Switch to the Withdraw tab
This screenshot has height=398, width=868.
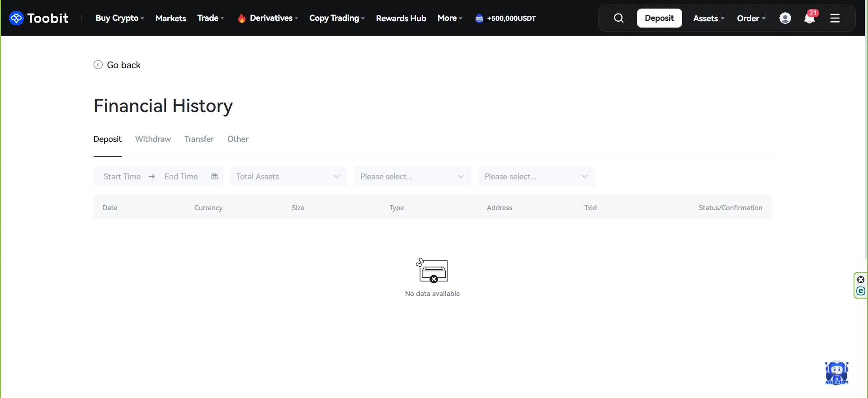click(x=153, y=139)
